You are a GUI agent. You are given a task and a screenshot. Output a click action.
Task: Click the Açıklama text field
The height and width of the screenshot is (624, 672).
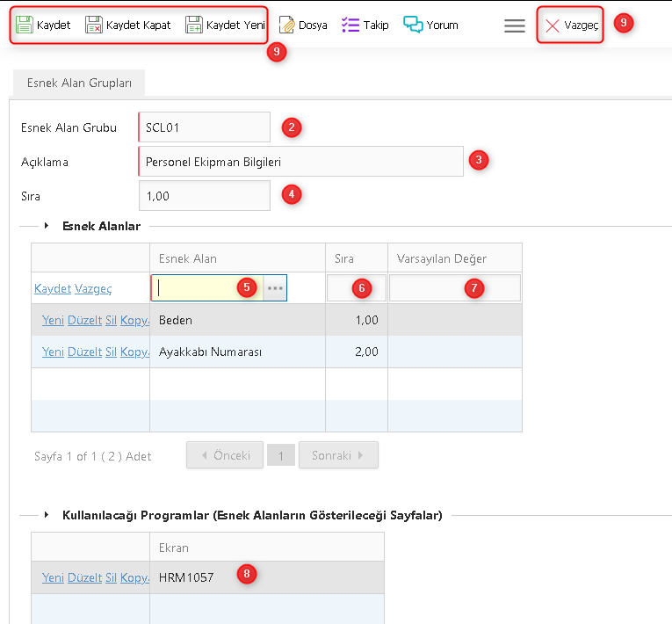[x=300, y=162]
